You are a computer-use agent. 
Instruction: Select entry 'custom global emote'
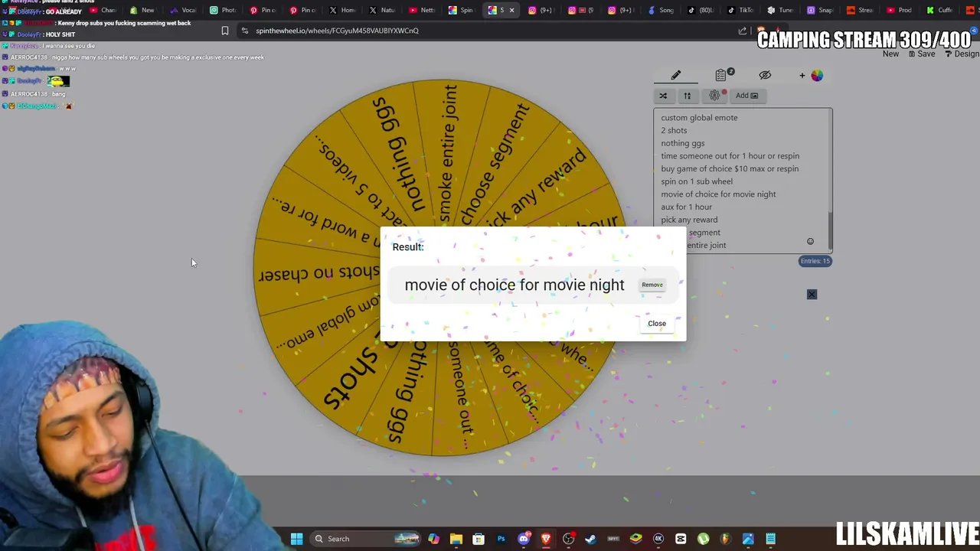[699, 118]
